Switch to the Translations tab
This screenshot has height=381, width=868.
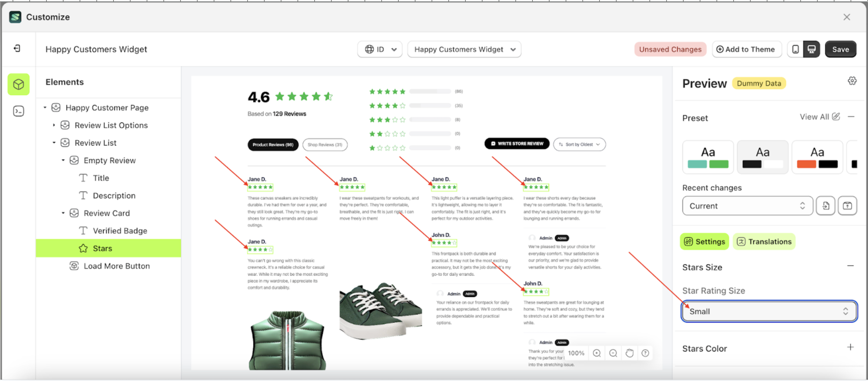(764, 241)
